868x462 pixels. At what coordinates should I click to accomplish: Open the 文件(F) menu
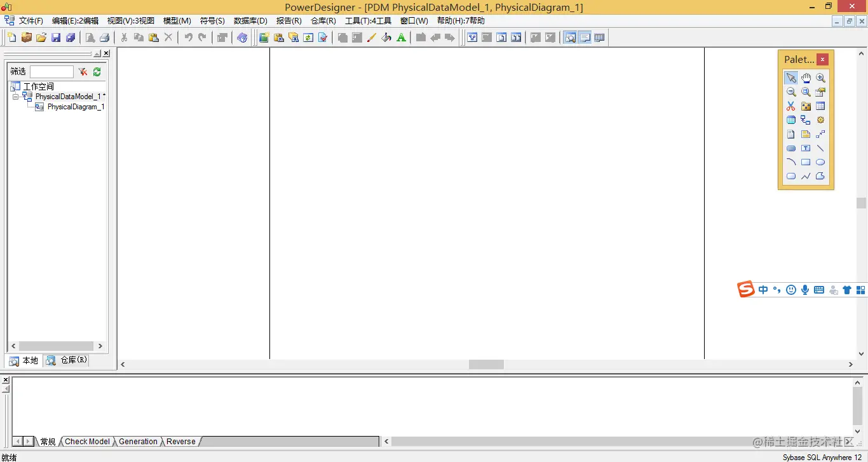[31, 21]
